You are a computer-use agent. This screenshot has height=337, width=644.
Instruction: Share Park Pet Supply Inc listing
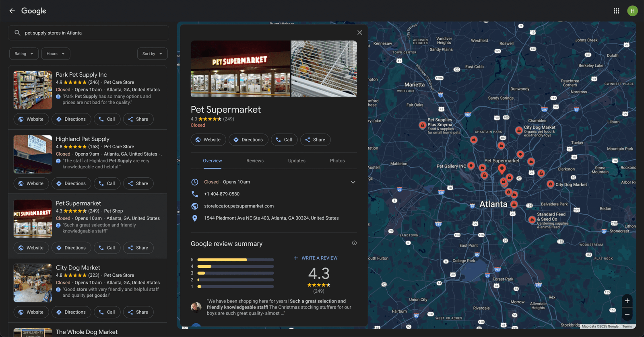click(138, 119)
